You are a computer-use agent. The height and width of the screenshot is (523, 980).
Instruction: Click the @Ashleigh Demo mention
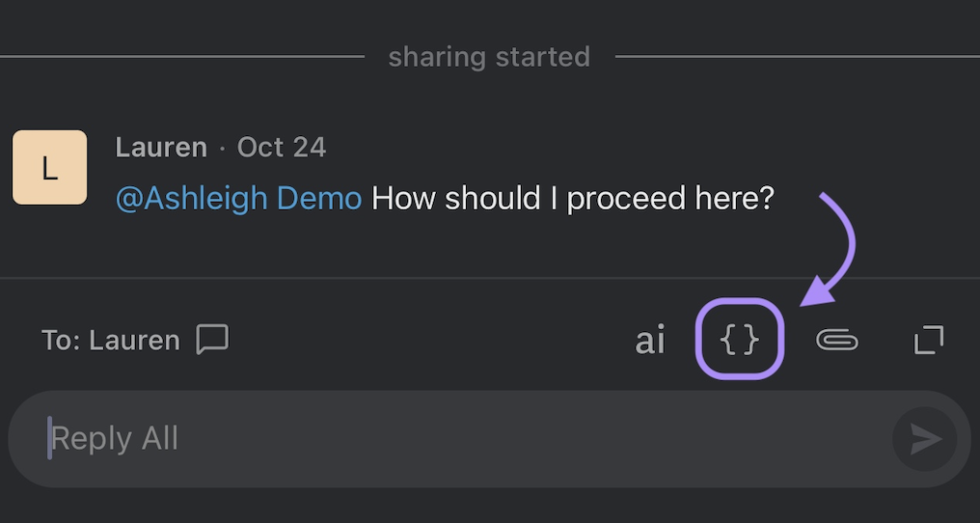click(x=238, y=199)
